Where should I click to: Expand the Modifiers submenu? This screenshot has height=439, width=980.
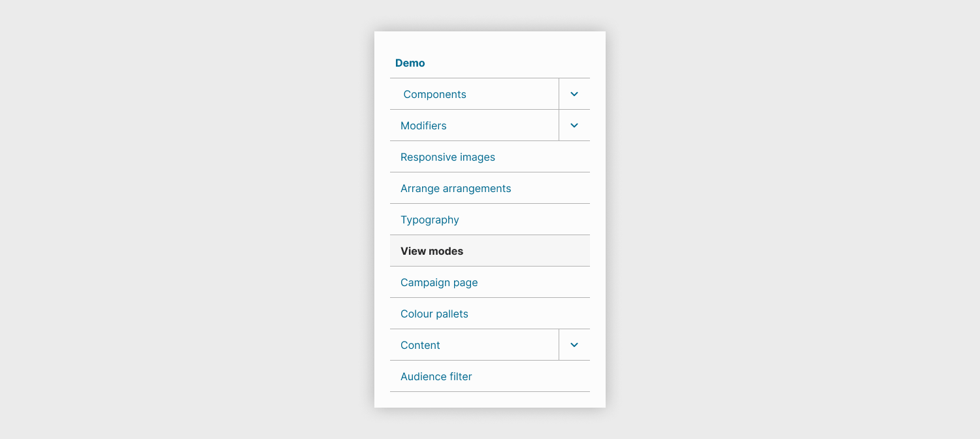(574, 125)
